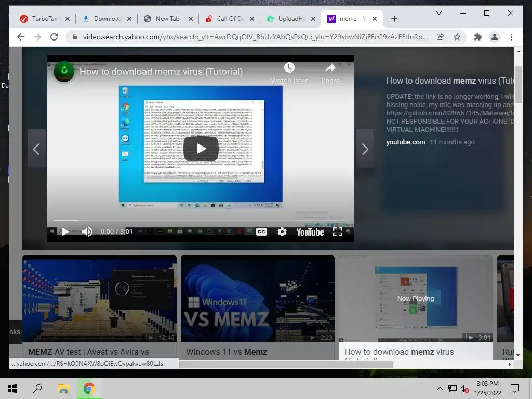Open the Now Playing video thumbnail

point(416,299)
